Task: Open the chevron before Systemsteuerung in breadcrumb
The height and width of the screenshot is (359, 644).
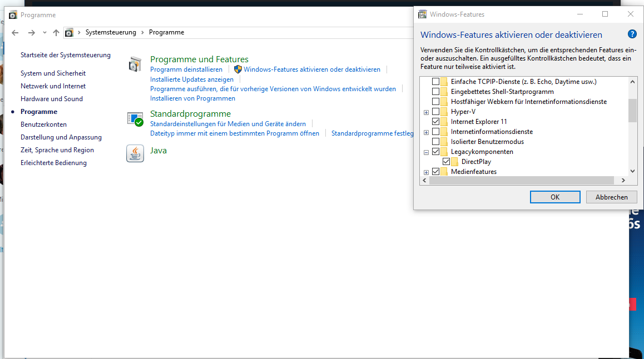Action: tap(79, 32)
